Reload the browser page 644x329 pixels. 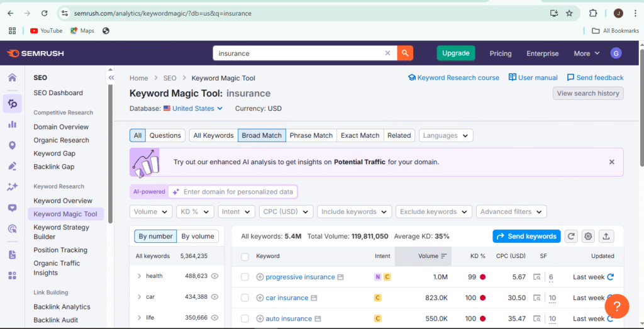[x=45, y=13]
